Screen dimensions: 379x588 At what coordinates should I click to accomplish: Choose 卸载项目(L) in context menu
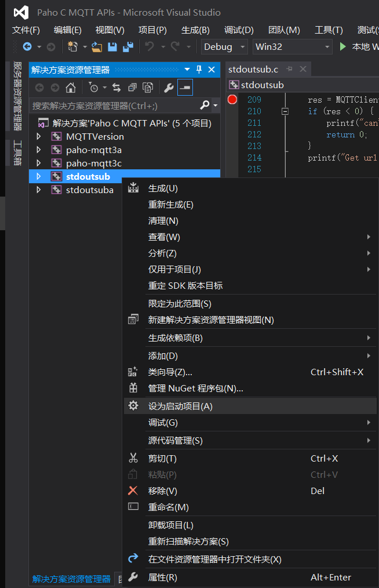pyautogui.click(x=250, y=525)
